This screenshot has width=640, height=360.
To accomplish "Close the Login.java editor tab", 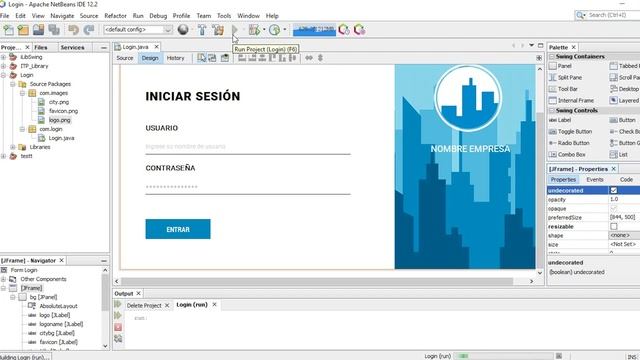I will 156,47.
